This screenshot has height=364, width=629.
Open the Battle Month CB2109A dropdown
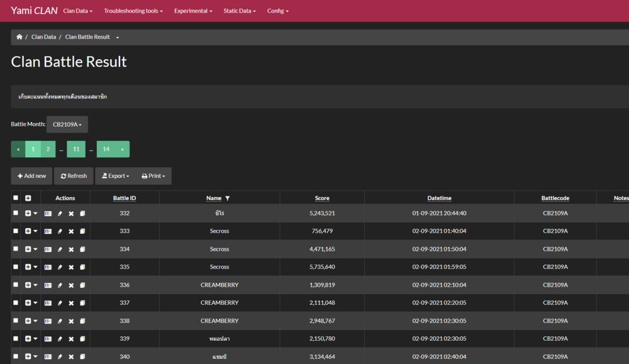(67, 124)
